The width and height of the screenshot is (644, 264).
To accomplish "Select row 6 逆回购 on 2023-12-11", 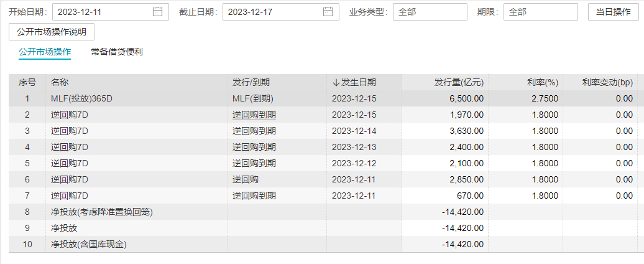I will click(322, 180).
